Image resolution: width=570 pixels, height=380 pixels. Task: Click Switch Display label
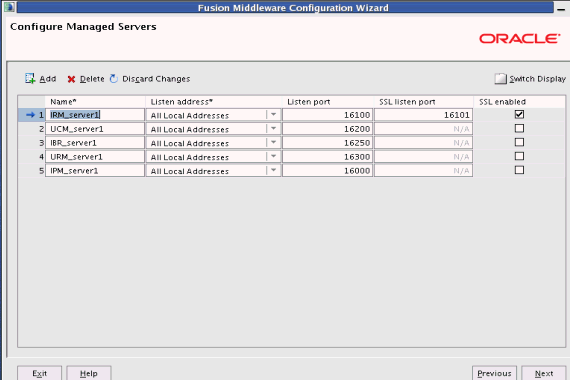point(537,79)
